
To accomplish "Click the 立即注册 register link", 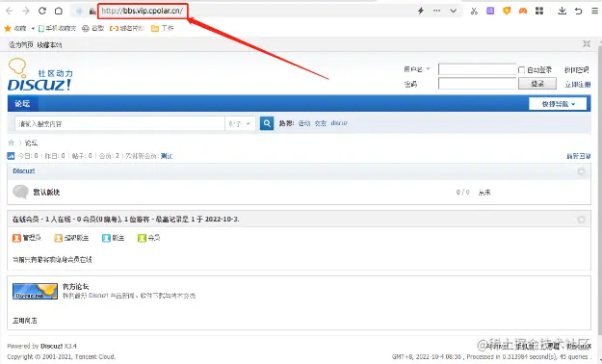I will click(577, 84).
